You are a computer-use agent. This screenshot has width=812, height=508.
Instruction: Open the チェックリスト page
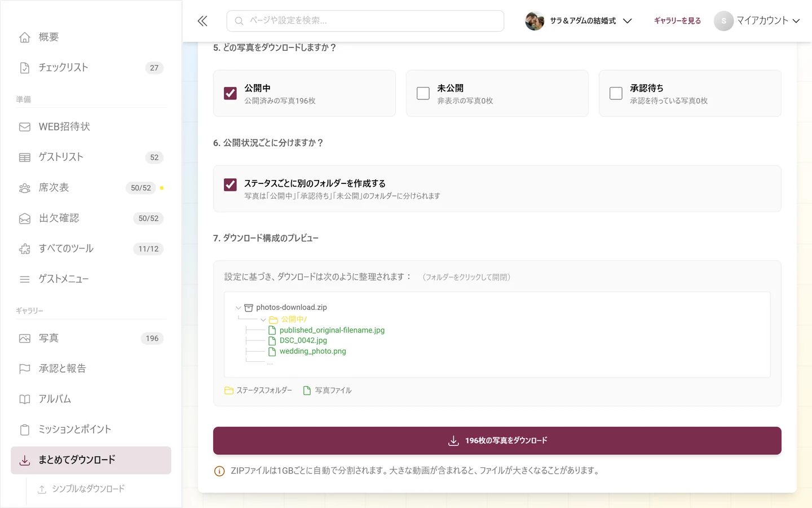[91, 68]
